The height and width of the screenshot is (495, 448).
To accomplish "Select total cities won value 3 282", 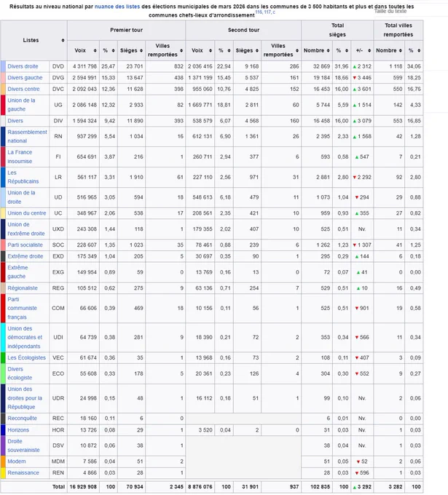I will pos(396,487).
